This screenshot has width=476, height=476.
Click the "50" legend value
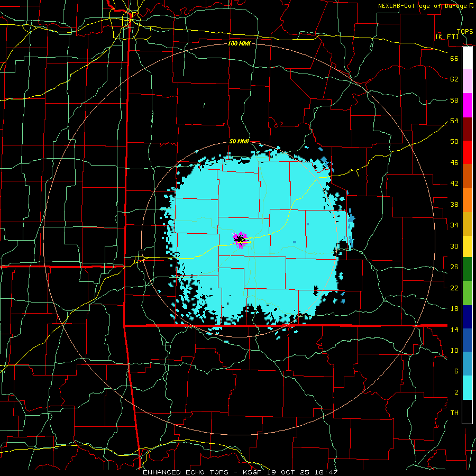[x=454, y=142]
